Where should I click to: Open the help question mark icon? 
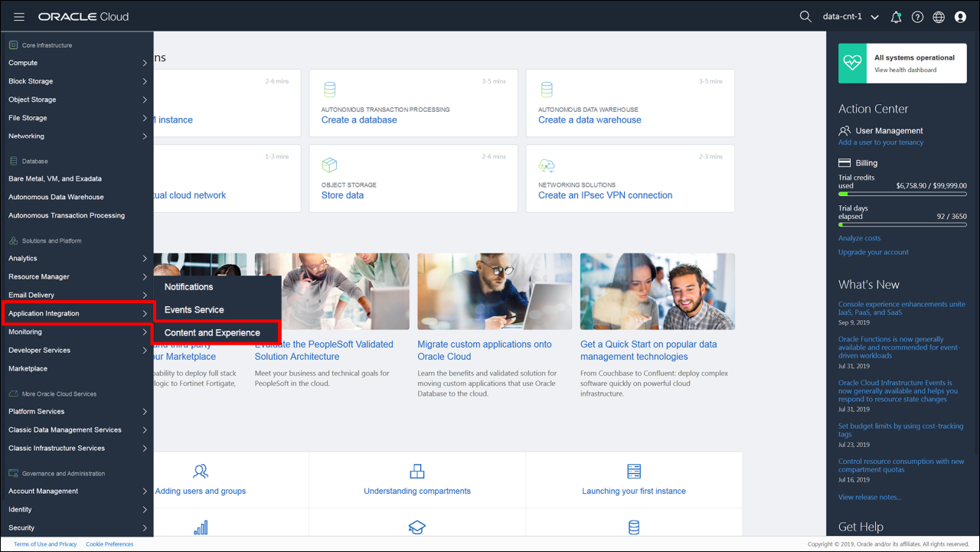(x=917, y=17)
